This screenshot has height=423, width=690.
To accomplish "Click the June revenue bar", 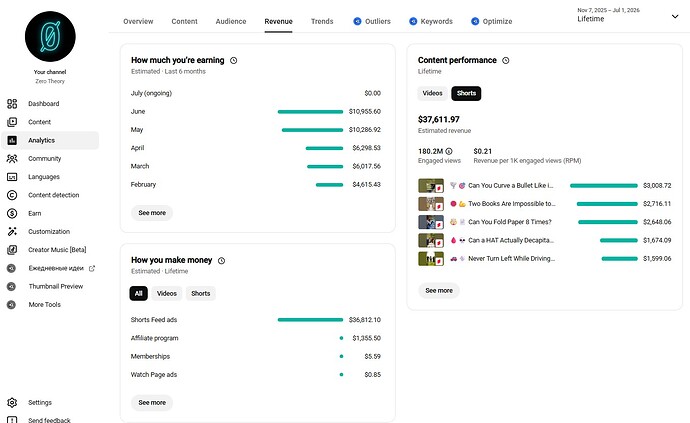I will 310,112.
